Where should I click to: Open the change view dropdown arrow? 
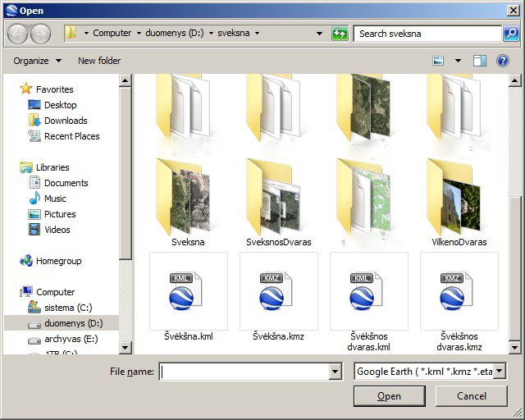click(x=458, y=61)
